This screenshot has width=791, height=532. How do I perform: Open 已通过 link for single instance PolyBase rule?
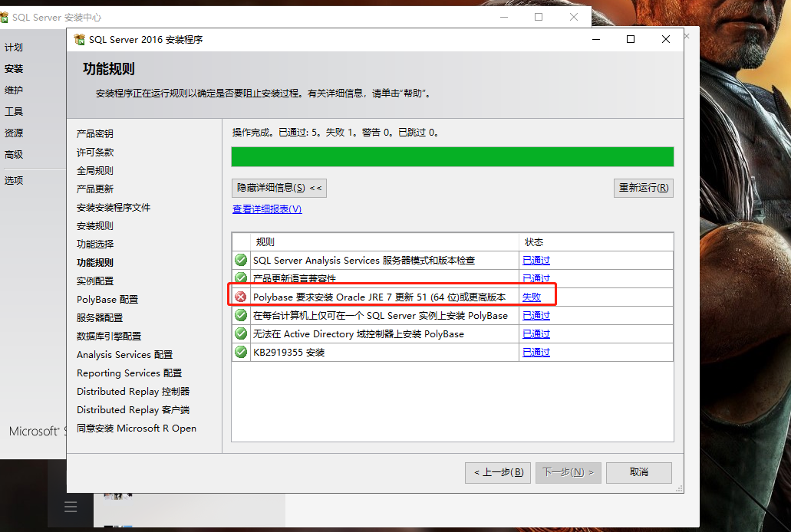[536, 315]
